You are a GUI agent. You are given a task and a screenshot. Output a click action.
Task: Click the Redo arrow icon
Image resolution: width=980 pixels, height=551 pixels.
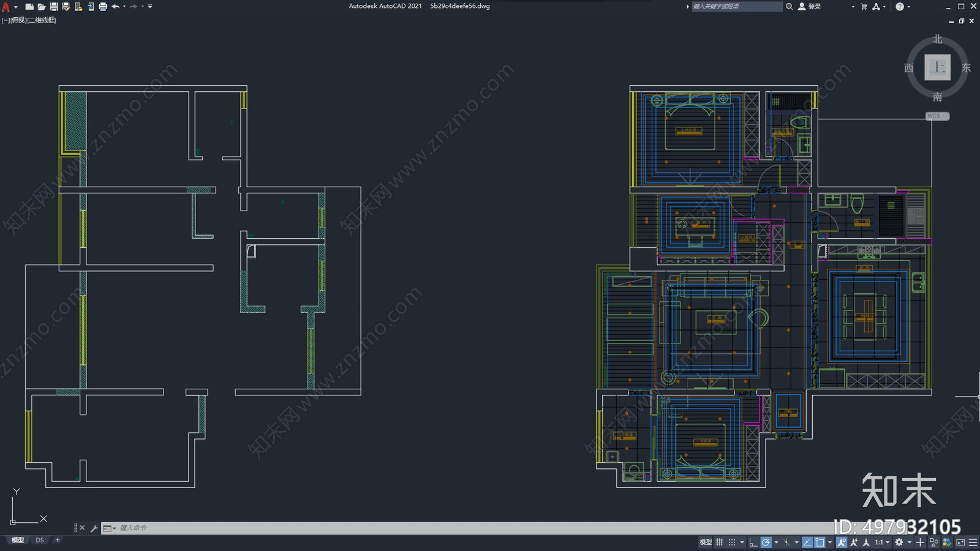click(134, 7)
